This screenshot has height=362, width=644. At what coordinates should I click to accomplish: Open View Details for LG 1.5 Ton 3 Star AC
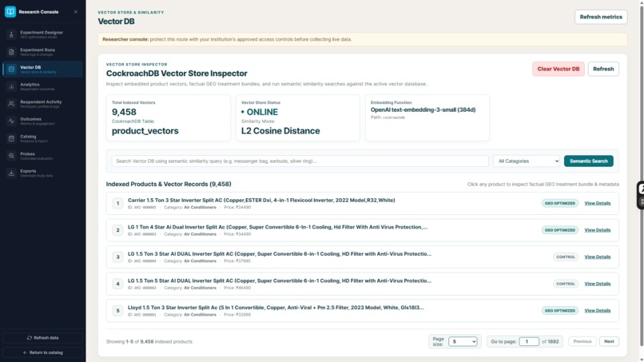(597, 257)
